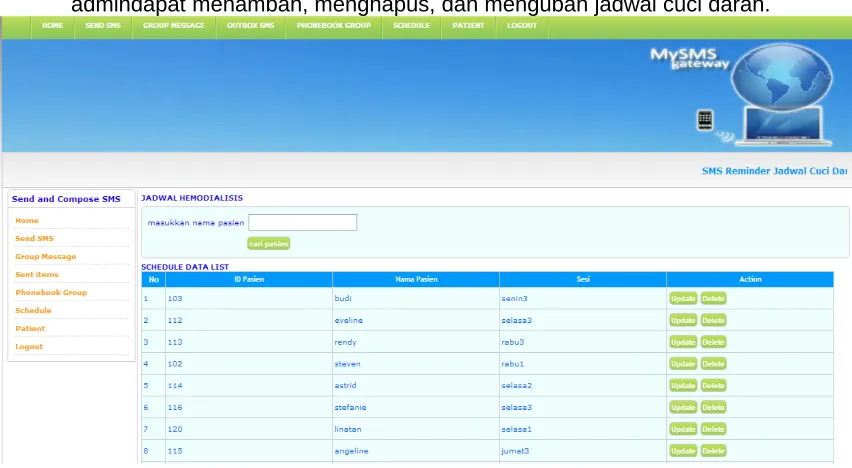The image size is (852, 468).
Task: Update the schedule for steven
Action: click(683, 364)
